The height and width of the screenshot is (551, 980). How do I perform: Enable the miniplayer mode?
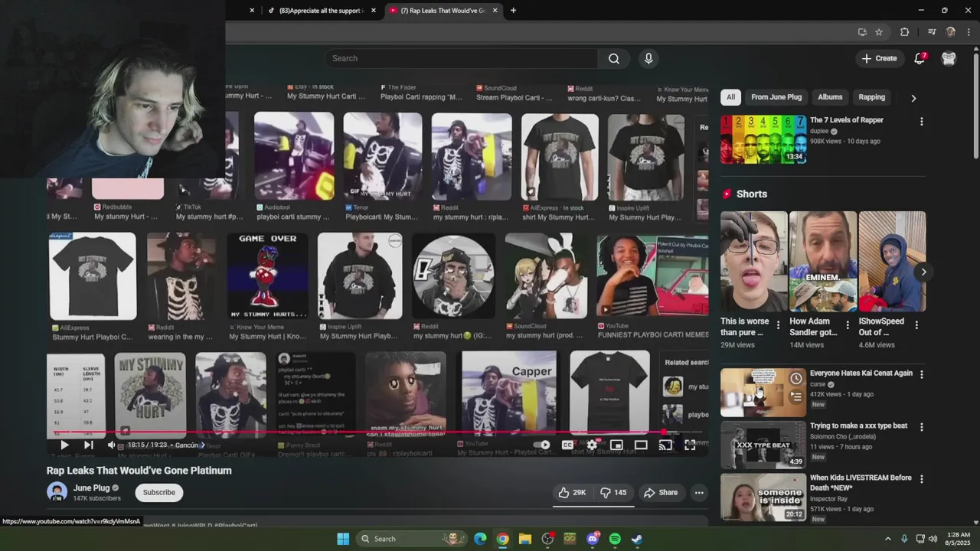point(616,445)
